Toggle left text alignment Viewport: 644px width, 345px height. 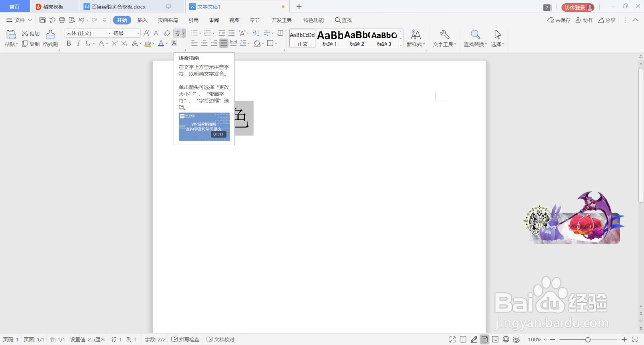(x=194, y=43)
